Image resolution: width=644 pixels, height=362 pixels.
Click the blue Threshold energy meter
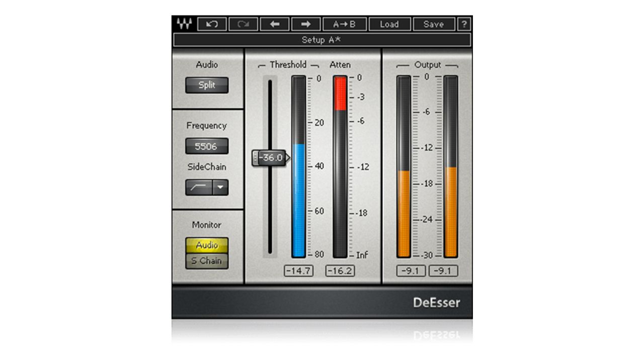[x=299, y=166]
